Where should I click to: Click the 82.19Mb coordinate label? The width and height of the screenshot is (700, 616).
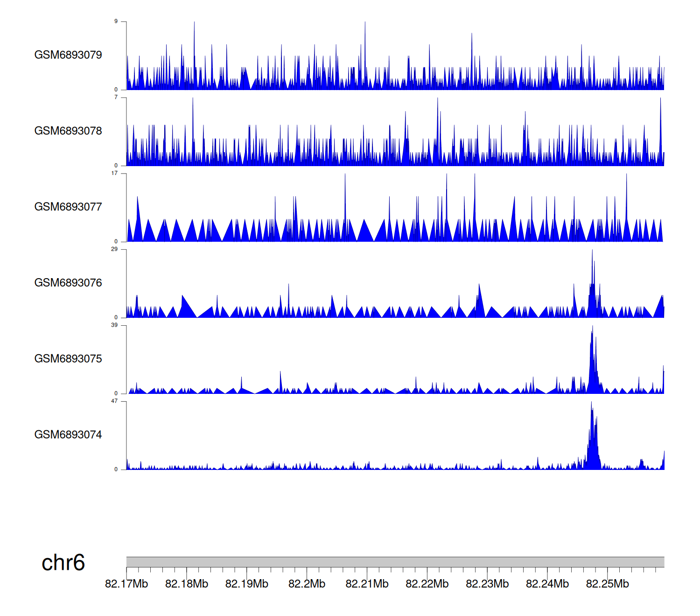click(x=247, y=584)
